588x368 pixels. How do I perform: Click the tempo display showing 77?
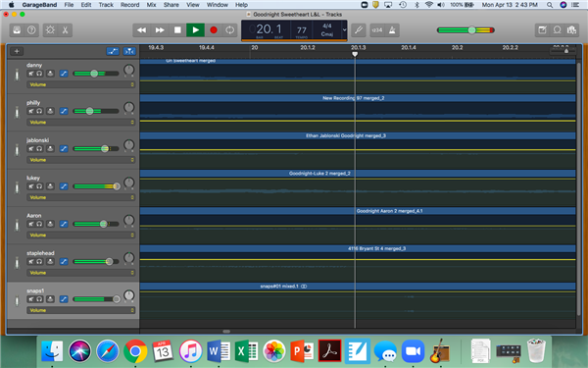click(x=302, y=30)
